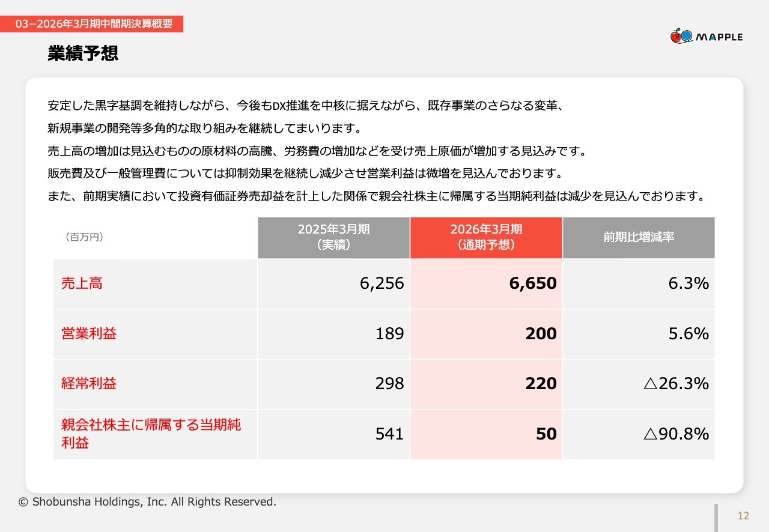Click the （百万円） unit label
The width and height of the screenshot is (769, 532).
click(84, 237)
